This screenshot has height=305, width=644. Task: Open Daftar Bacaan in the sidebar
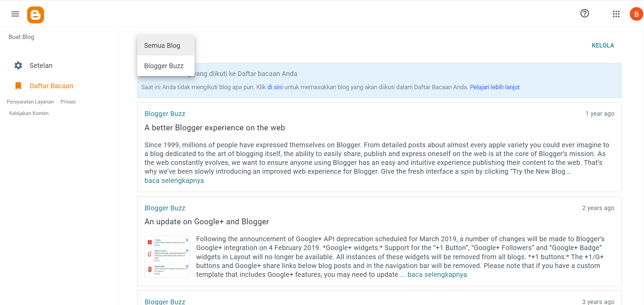[52, 86]
